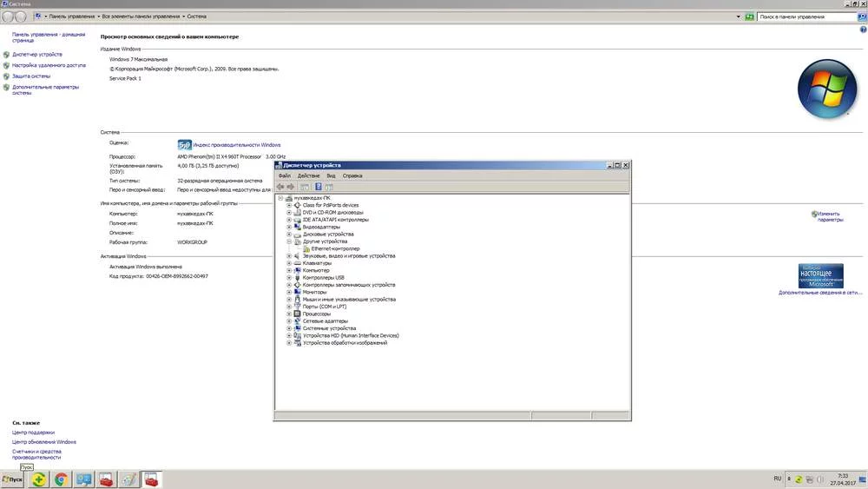Open Индекс производительности Windows link
Image resolution: width=868 pixels, height=489 pixels.
tap(236, 144)
